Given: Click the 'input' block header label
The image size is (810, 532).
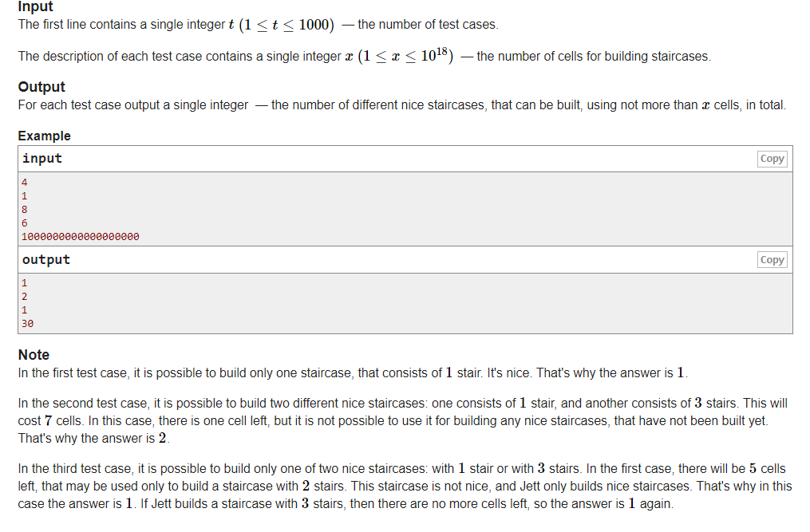Looking at the screenshot, I should point(41,159).
